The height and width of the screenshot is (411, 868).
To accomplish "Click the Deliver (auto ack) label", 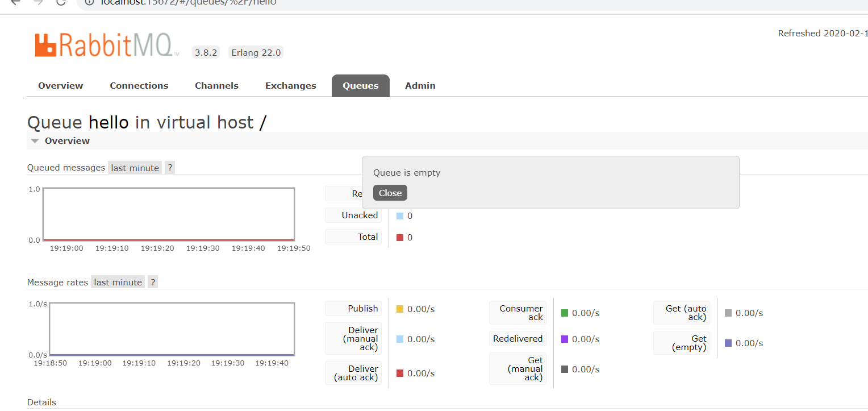I will pos(353,373).
